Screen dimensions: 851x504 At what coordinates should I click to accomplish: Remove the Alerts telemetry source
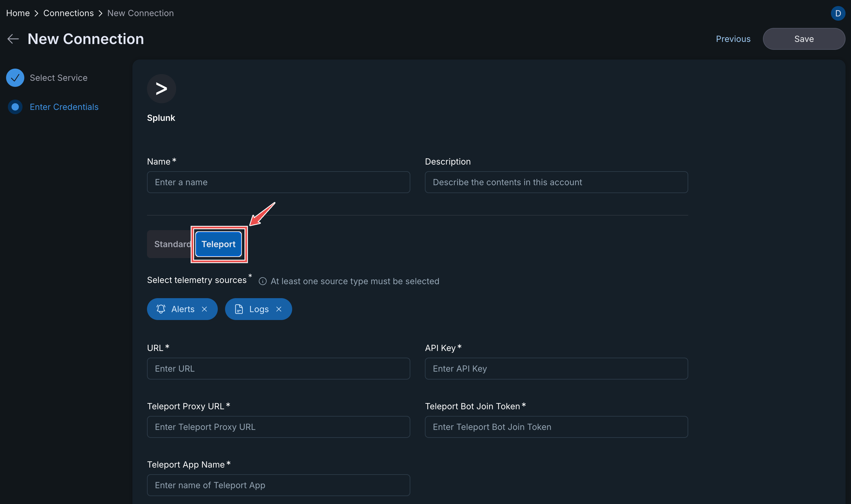coord(205,309)
